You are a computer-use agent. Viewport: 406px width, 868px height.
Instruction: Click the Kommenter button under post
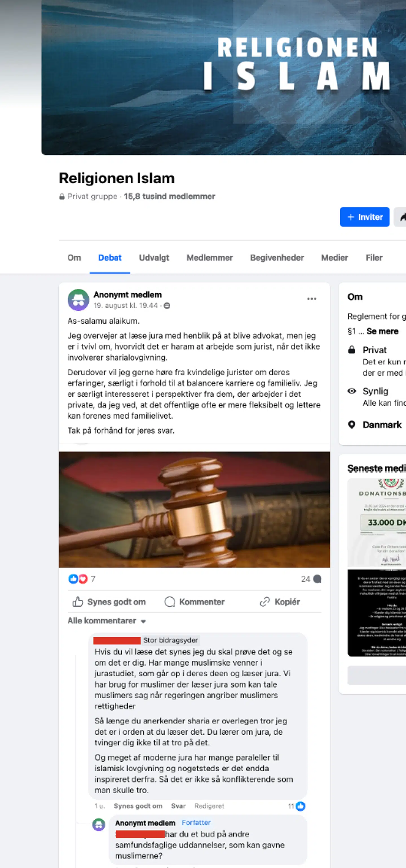click(x=194, y=602)
